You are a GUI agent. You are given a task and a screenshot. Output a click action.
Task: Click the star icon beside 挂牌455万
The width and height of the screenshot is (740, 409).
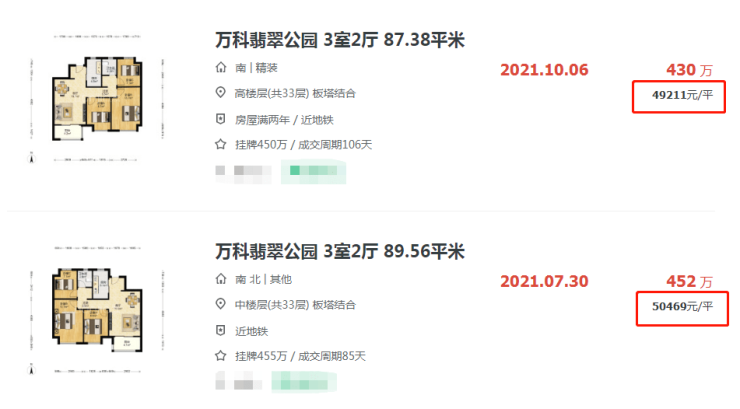coord(221,355)
